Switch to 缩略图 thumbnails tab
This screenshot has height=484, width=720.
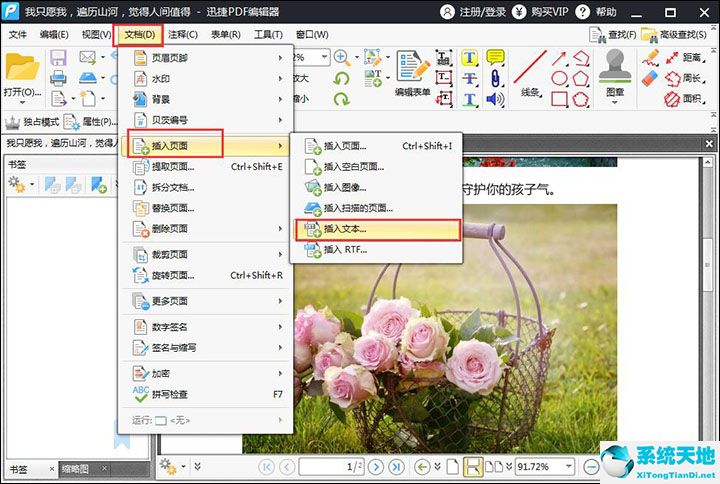coord(75,469)
